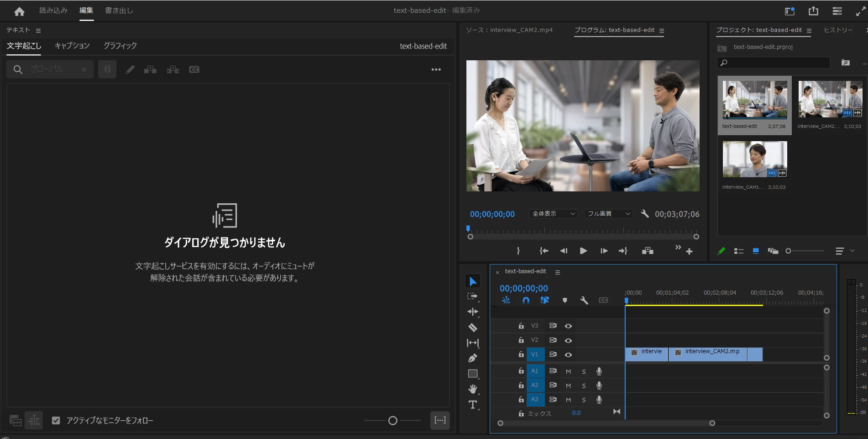Click the quick export share icon
Screen dimensions: 868x439
813,11
